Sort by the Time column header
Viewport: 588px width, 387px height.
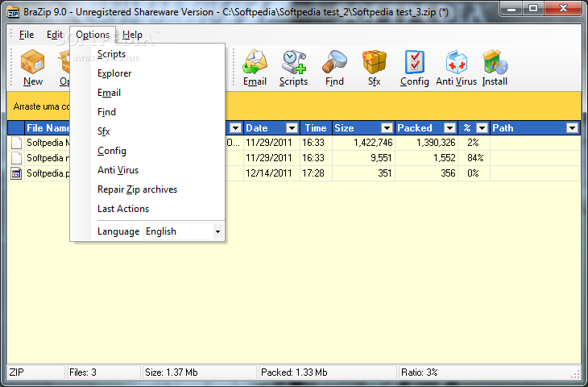316,128
